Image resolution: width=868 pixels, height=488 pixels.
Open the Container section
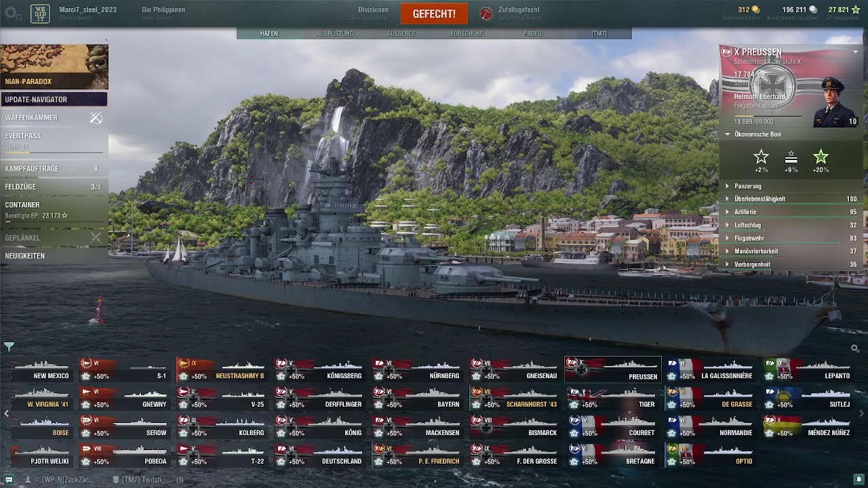coord(54,209)
